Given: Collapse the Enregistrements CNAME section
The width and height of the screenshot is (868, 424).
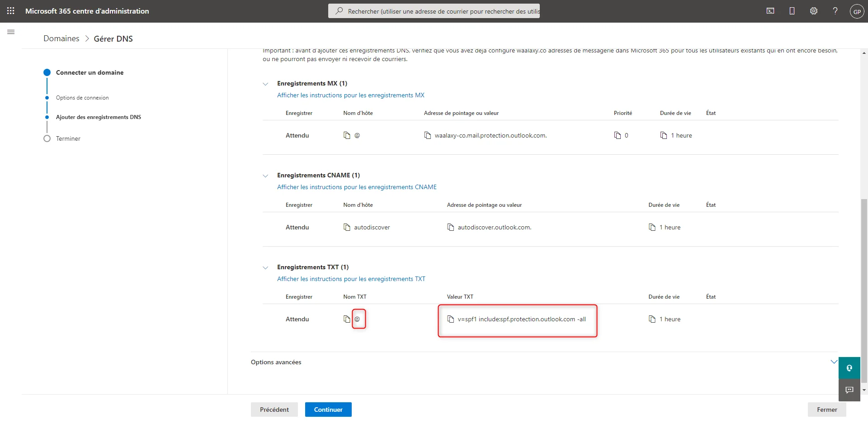Looking at the screenshot, I should click(x=265, y=176).
